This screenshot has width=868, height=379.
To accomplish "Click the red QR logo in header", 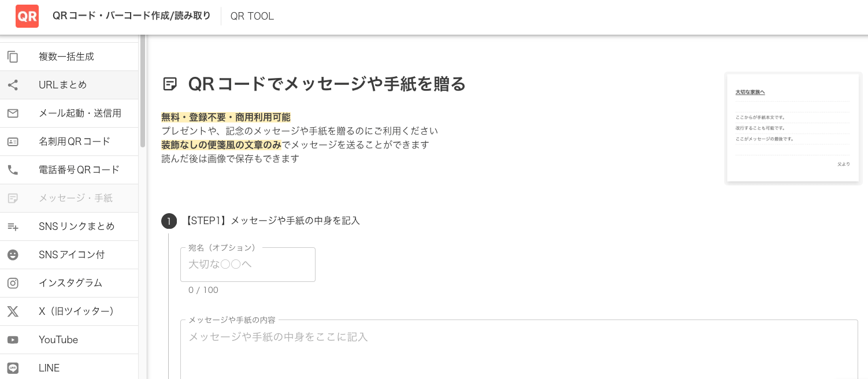I will (x=27, y=16).
